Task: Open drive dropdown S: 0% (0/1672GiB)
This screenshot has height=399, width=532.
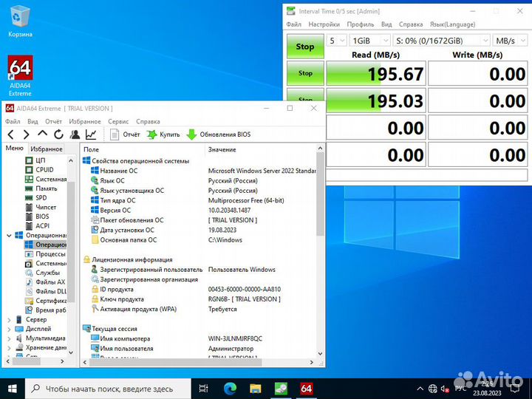Action: (x=441, y=41)
